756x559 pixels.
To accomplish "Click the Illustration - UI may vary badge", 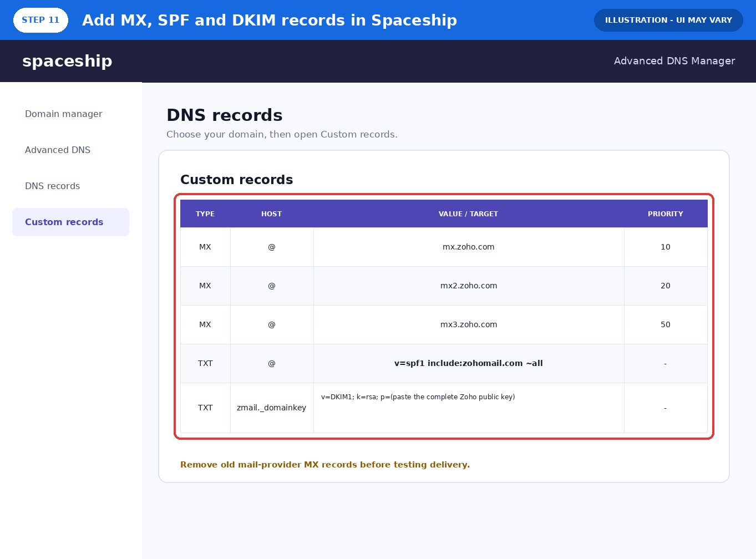I will point(668,20).
